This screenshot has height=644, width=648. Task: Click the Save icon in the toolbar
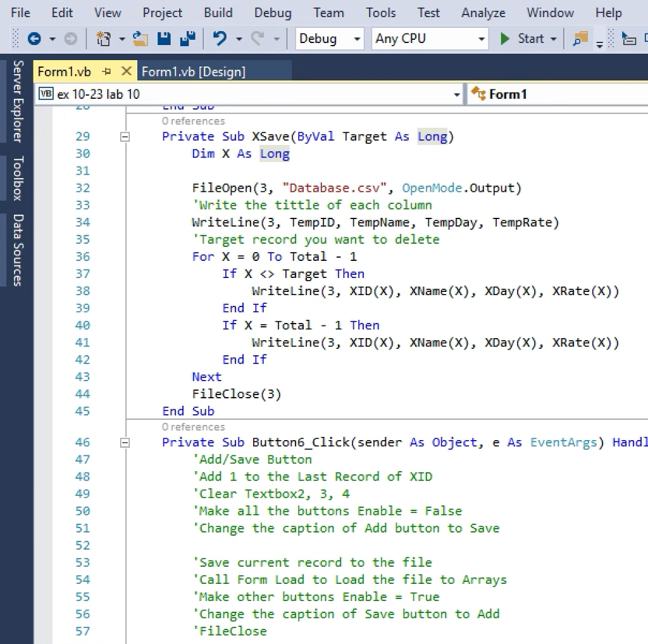coord(164,39)
